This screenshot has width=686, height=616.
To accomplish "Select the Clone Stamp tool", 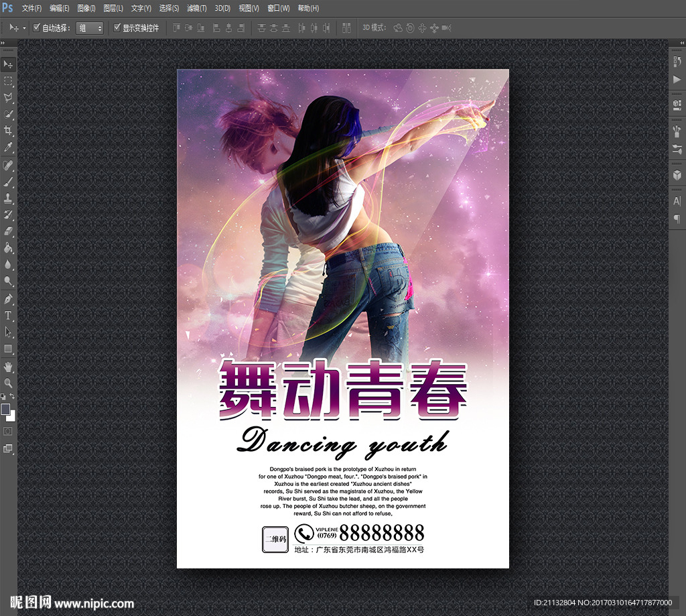I will tap(8, 198).
